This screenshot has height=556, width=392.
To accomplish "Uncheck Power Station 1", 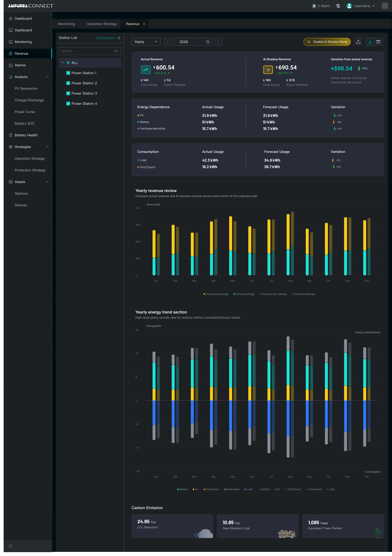I will 68,73.
